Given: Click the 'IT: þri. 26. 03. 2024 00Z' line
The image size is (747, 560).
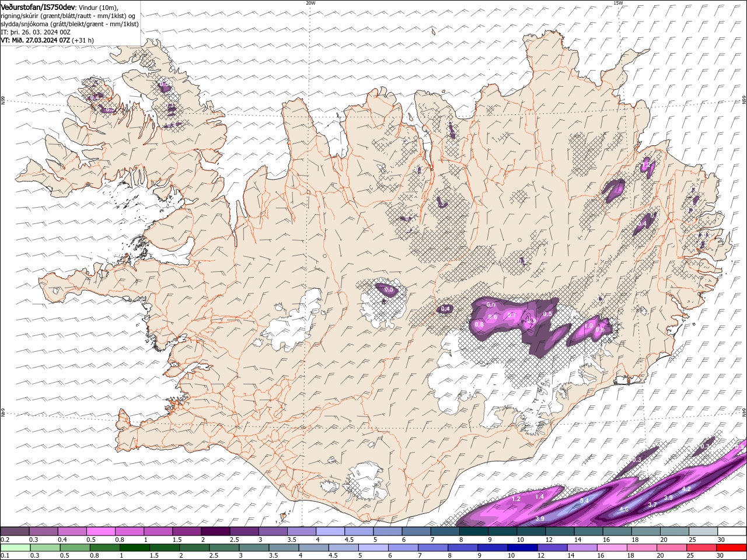Looking at the screenshot, I should tap(36, 32).
